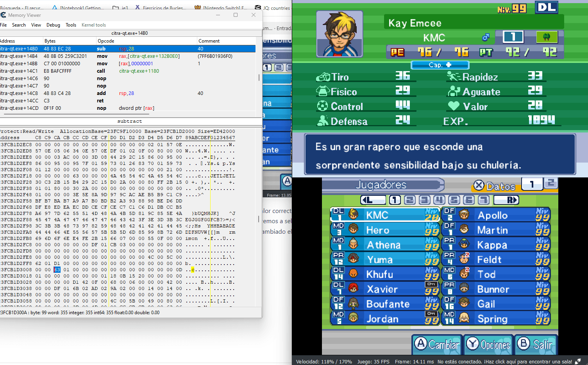Open the View menu in Memory Viewer

[x=36, y=25]
